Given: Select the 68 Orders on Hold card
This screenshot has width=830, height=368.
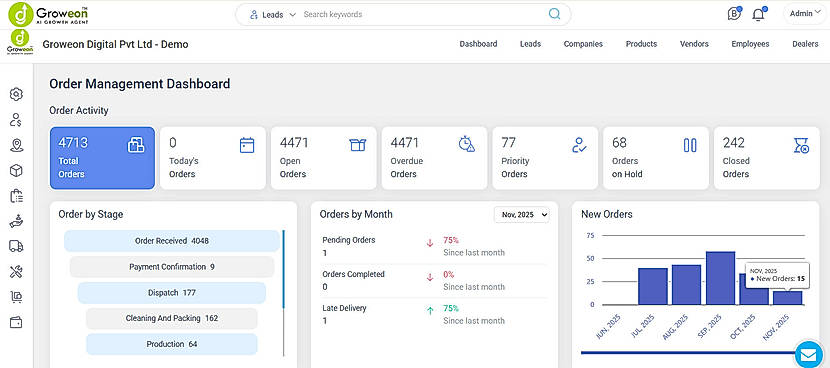Looking at the screenshot, I should (x=655, y=158).
